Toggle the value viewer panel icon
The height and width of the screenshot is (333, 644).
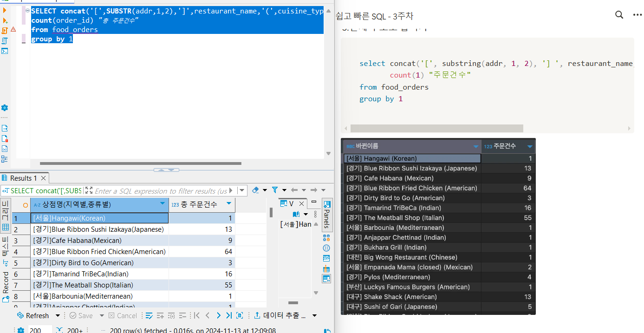click(x=326, y=279)
